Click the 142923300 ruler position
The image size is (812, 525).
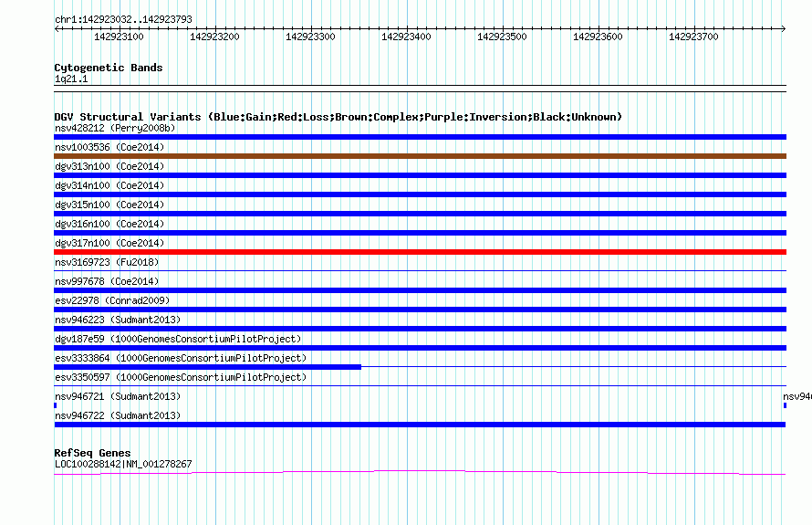tap(311, 37)
